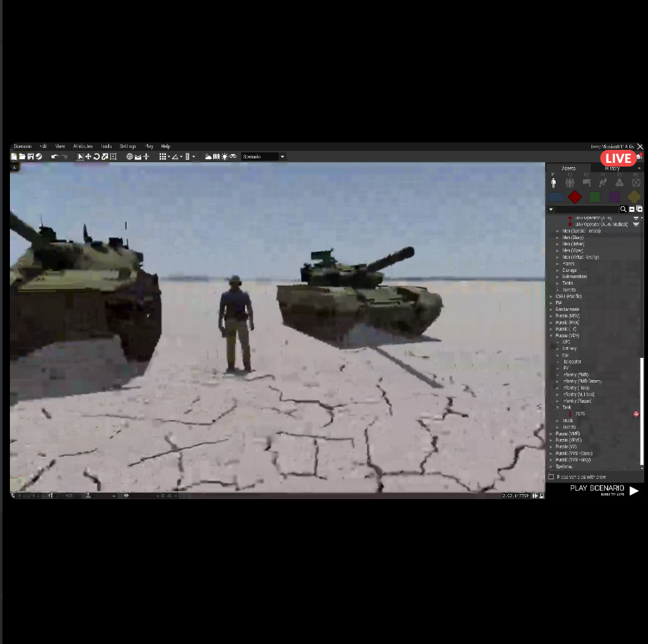Screen dimensions: 648x644
Task: Click the asset search text field
Action: coord(587,209)
